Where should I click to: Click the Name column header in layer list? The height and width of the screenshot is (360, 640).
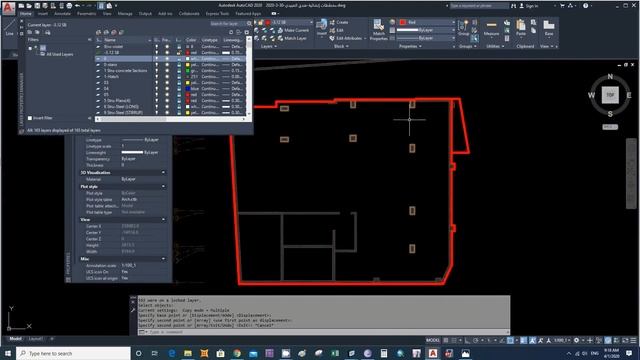110,40
